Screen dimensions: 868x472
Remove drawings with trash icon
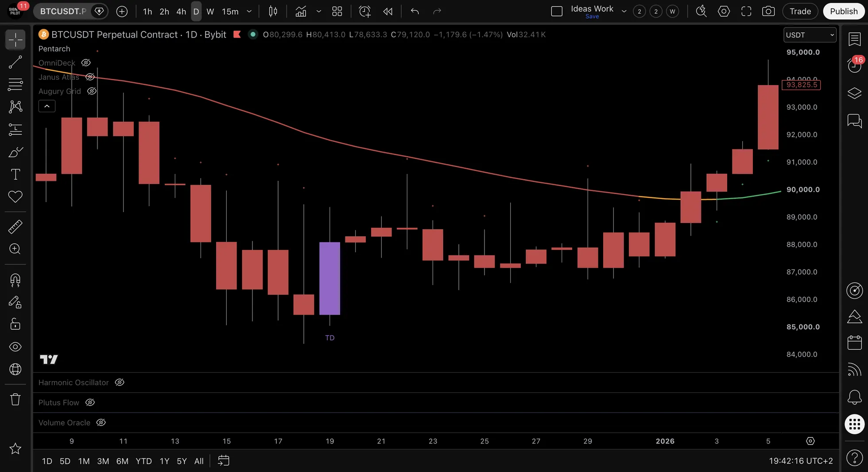(x=15, y=399)
